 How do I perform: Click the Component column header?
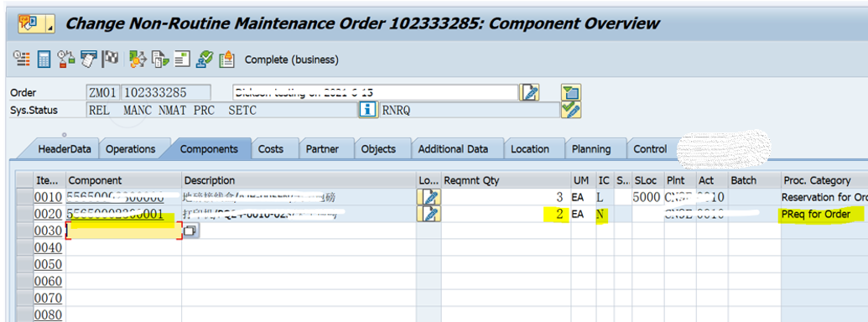click(124, 180)
